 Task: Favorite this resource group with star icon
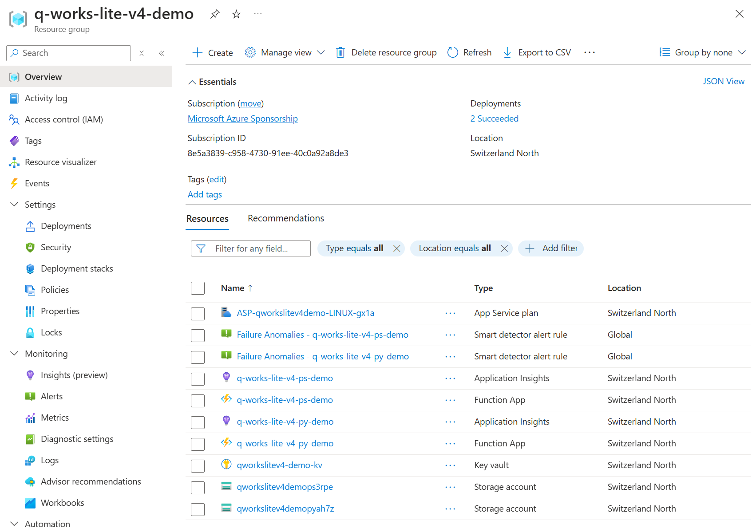coord(236,14)
